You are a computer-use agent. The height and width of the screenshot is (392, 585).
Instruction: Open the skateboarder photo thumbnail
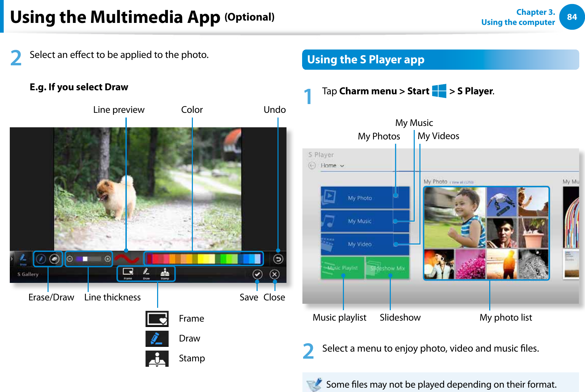point(501,202)
